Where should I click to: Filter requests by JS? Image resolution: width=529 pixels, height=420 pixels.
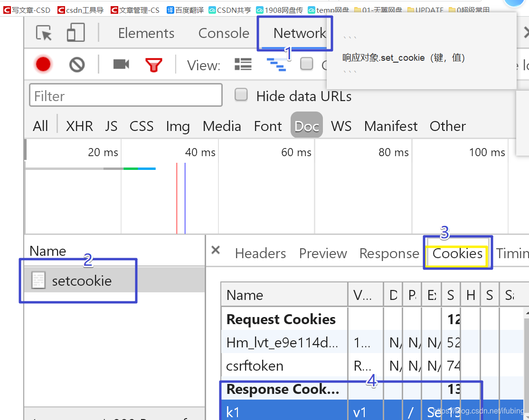[111, 126]
